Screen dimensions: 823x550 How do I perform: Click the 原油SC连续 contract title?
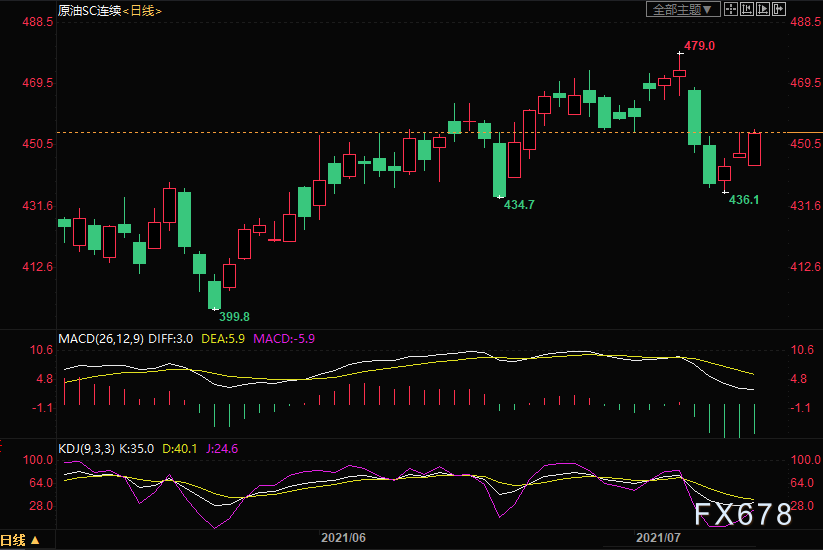pyautogui.click(x=88, y=10)
